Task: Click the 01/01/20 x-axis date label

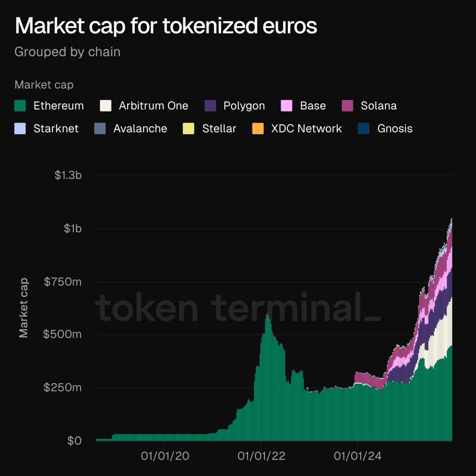Action: click(x=165, y=456)
